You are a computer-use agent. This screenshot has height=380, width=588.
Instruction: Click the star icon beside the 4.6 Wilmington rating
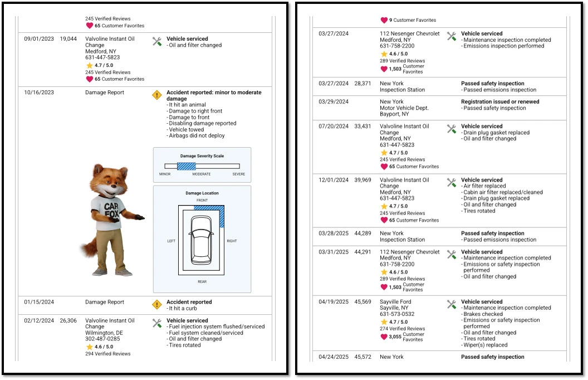tap(89, 347)
